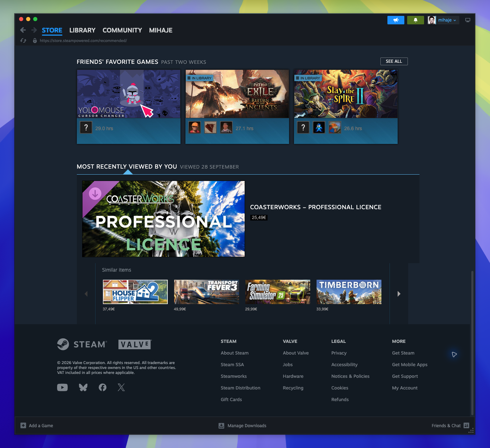Open the STORE tab

(52, 30)
